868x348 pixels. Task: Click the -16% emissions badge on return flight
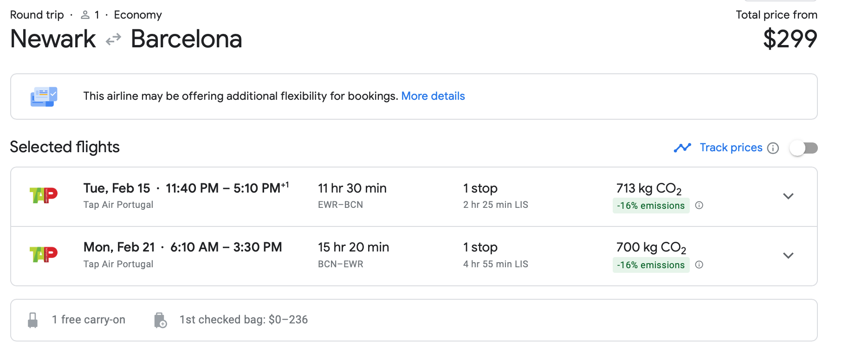pyautogui.click(x=651, y=265)
